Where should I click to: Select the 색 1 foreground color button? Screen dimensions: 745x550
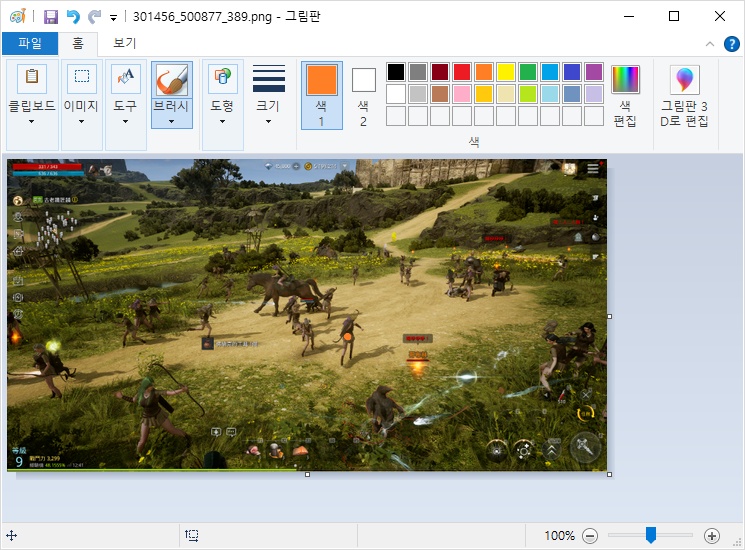point(322,95)
